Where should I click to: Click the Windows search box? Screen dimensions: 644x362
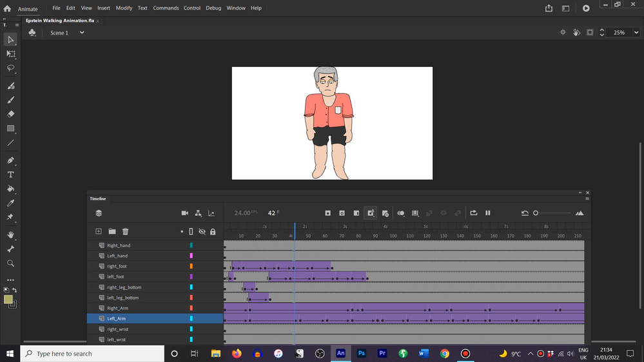point(92,354)
